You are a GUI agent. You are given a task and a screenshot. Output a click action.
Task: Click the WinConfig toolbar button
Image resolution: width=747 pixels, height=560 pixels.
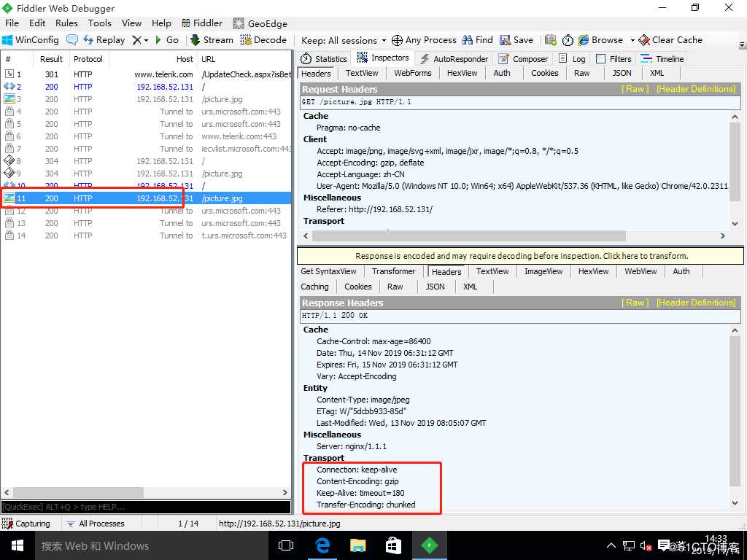(x=31, y=40)
